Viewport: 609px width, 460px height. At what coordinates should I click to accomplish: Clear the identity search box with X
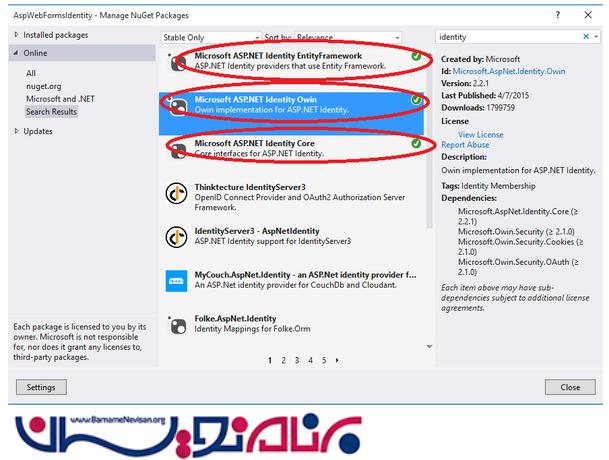[x=586, y=36]
